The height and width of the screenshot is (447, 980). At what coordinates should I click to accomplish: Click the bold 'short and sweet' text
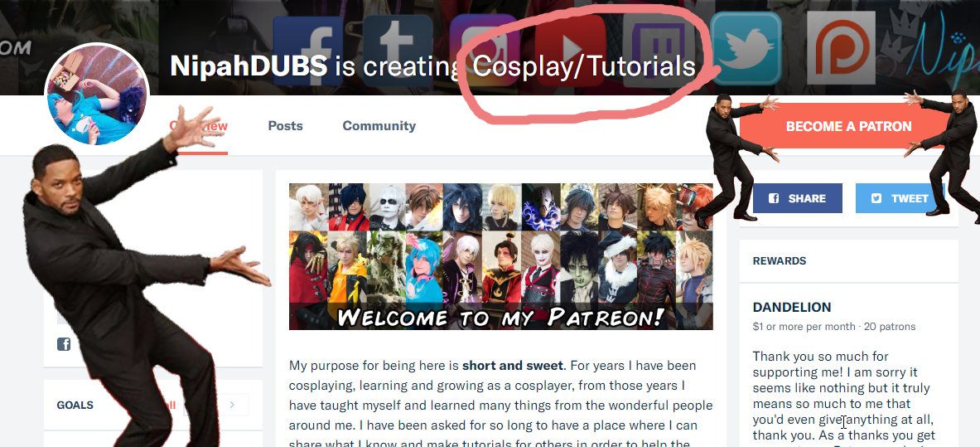point(513,366)
